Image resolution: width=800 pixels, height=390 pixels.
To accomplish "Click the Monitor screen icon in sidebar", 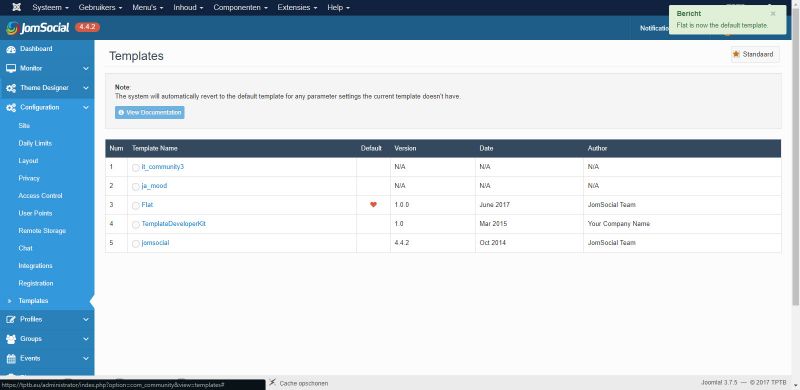I will point(11,68).
